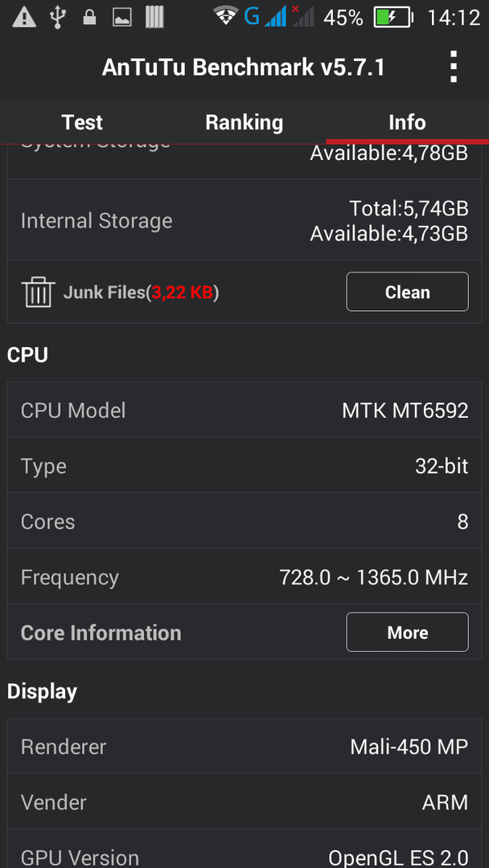Switch to the Ranking tab
This screenshot has width=489, height=868.
pos(244,122)
